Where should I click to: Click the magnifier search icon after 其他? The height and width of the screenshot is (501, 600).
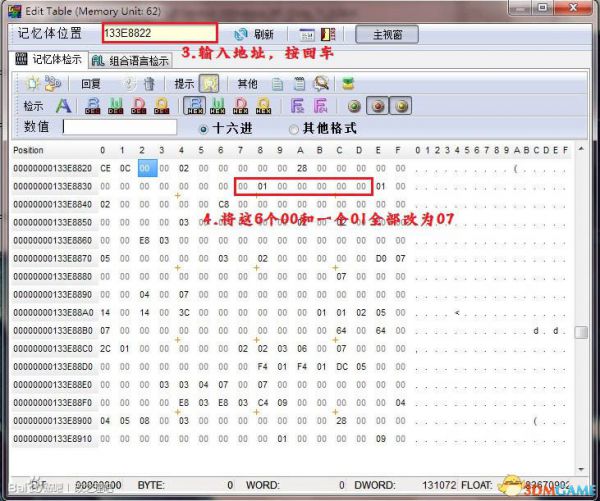tap(321, 84)
